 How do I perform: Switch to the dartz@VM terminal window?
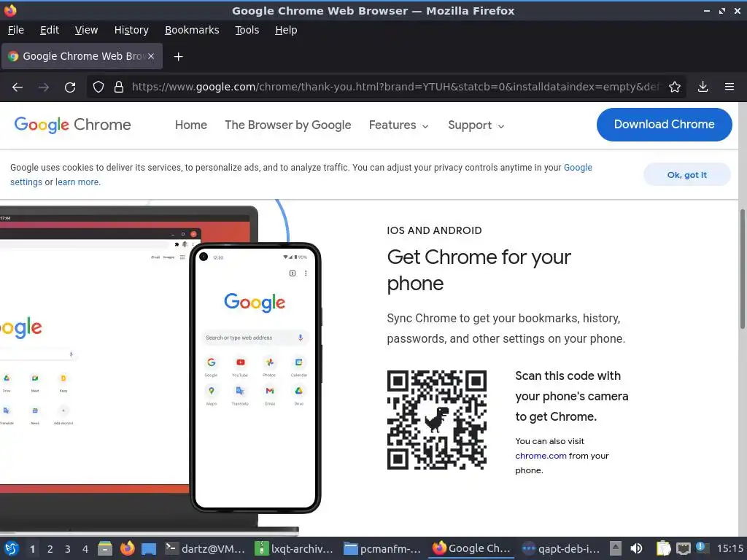click(205, 548)
